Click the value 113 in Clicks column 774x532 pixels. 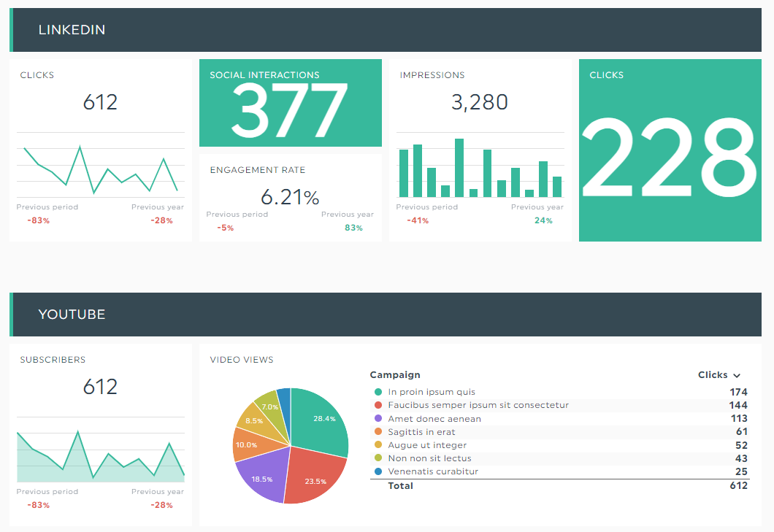(739, 418)
